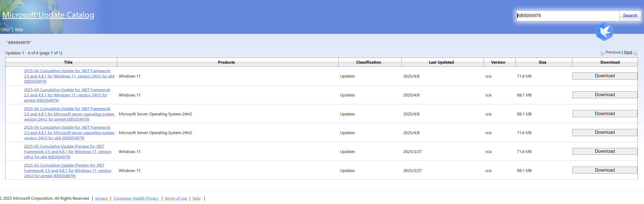
Task: Click the blue bird hexagon icon
Action: 604,32
